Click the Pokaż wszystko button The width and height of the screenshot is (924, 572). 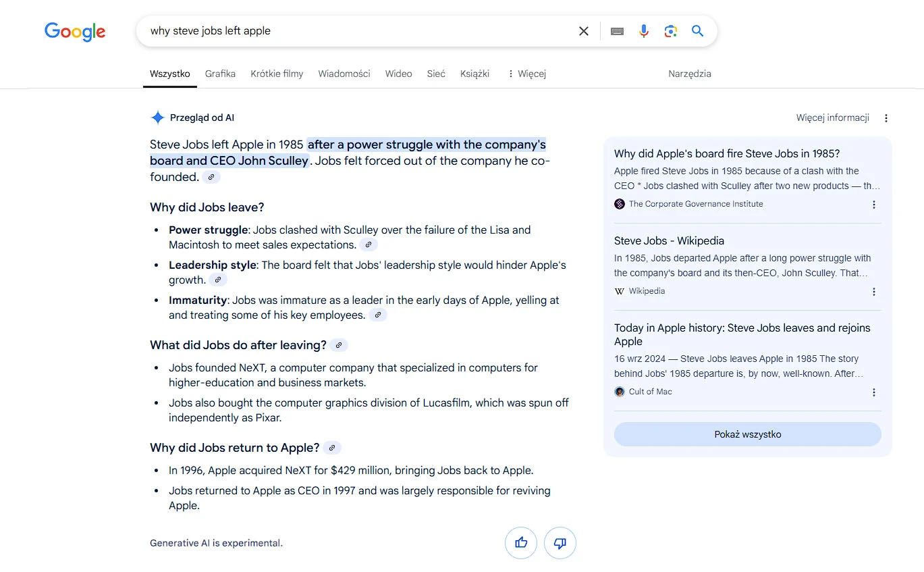[x=748, y=434]
